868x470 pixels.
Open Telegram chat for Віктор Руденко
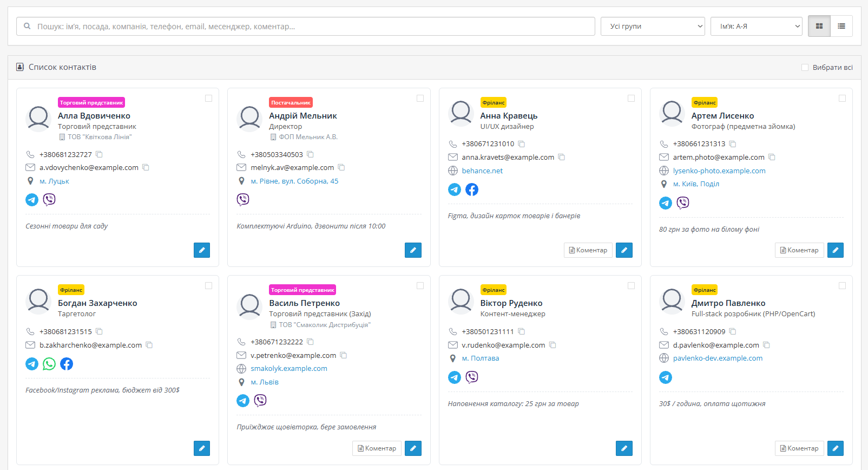point(455,377)
